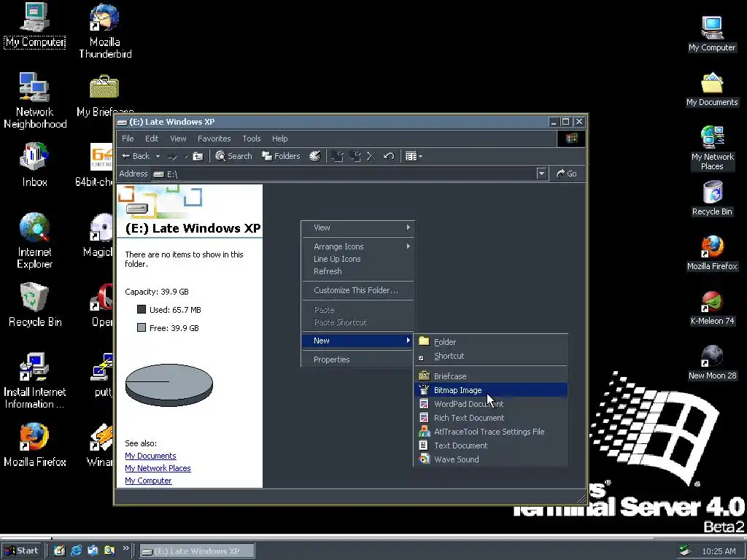Select Refresh in the context menu
This screenshot has width=747, height=560.
coord(357,271)
